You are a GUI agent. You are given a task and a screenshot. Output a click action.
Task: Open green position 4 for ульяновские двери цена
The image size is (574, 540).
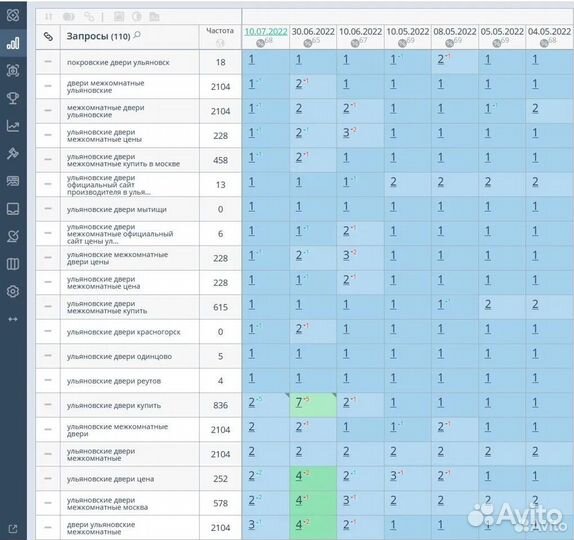tap(299, 476)
